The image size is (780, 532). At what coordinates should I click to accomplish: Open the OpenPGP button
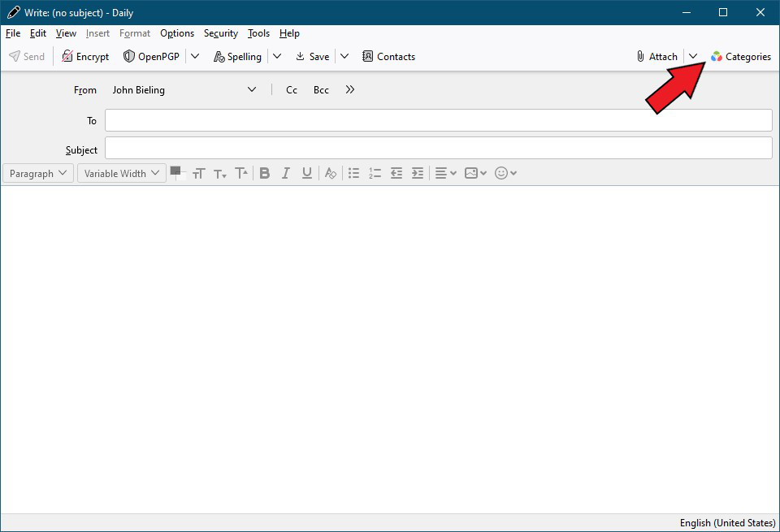[151, 57]
